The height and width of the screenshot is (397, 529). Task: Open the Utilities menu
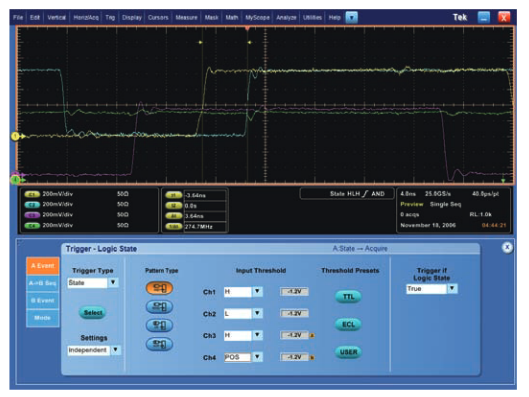(x=312, y=18)
